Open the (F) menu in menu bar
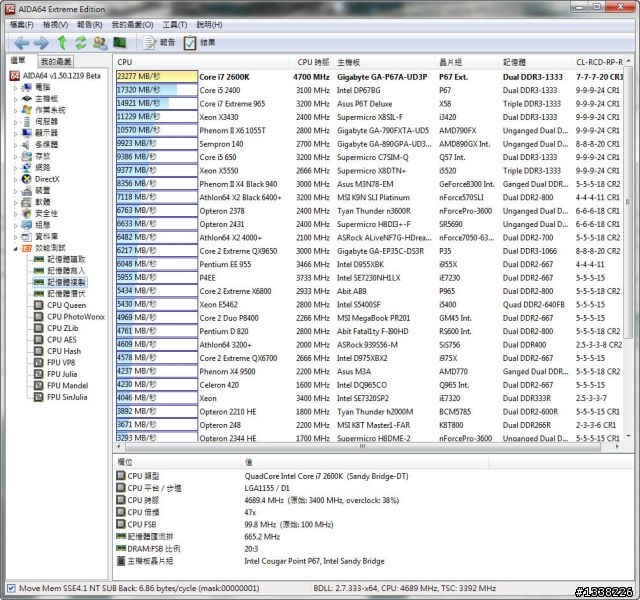The width and height of the screenshot is (640, 600). click(x=21, y=25)
